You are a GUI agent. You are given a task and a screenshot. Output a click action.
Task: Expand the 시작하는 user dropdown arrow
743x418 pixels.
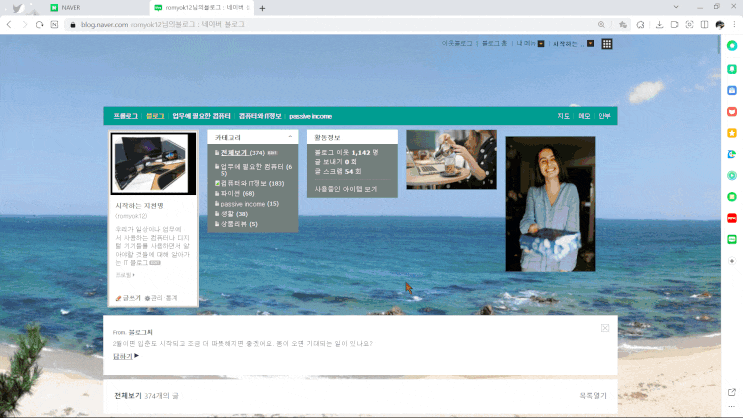590,44
